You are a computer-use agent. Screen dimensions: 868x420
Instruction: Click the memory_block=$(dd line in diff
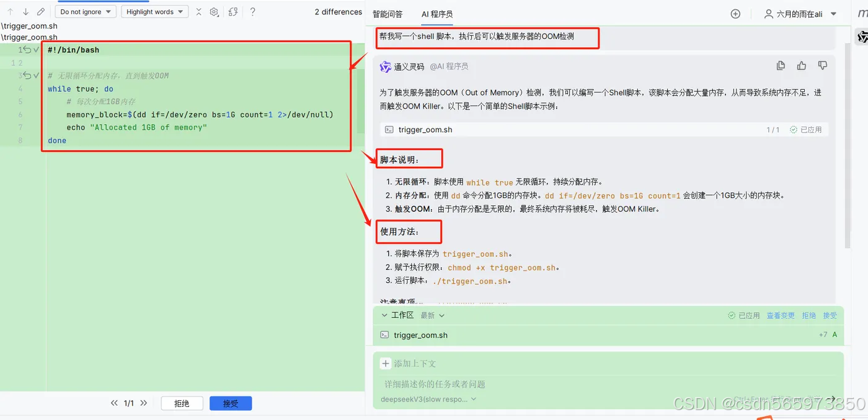pyautogui.click(x=200, y=114)
